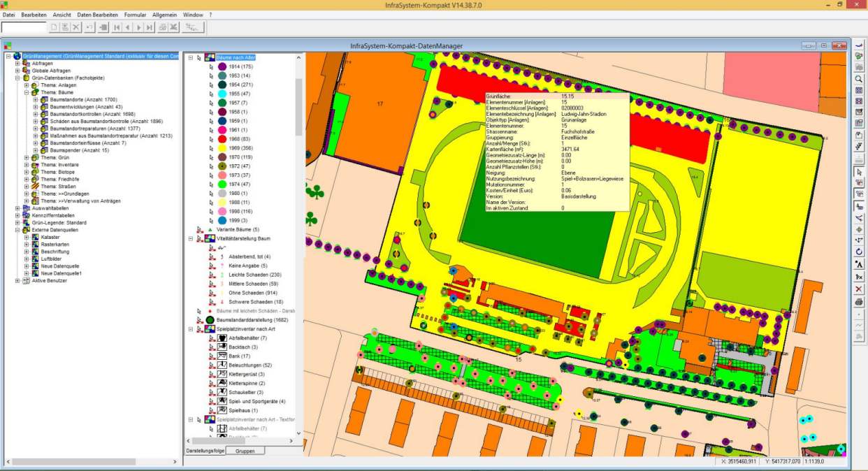Select 'Baumstandorte (Anzahl: 1700)' tree item
The width and height of the screenshot is (868, 471).
coord(83,100)
